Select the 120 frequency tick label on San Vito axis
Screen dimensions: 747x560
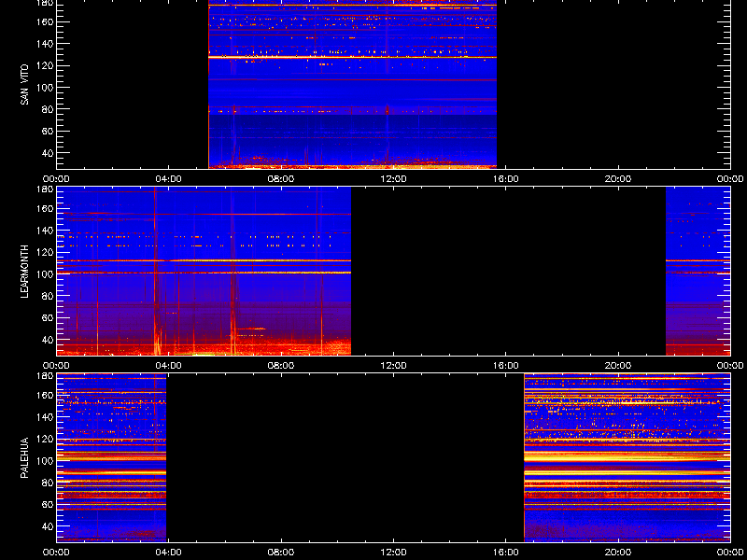(x=46, y=65)
